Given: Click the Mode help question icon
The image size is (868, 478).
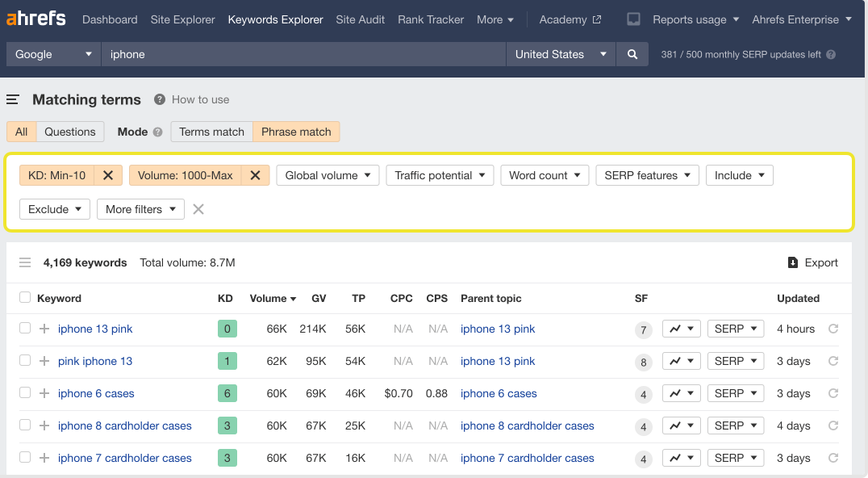Looking at the screenshot, I should [158, 132].
